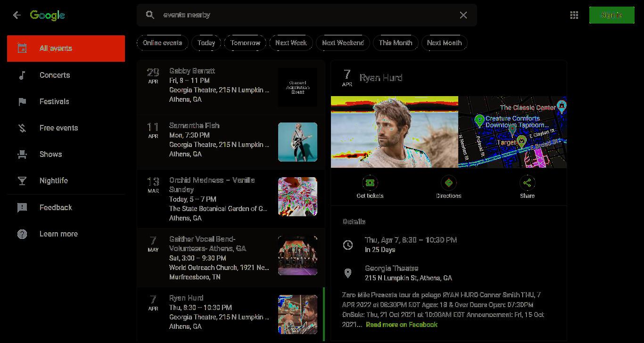Click the Directions icon
This screenshot has width=644, height=343.
click(x=448, y=183)
